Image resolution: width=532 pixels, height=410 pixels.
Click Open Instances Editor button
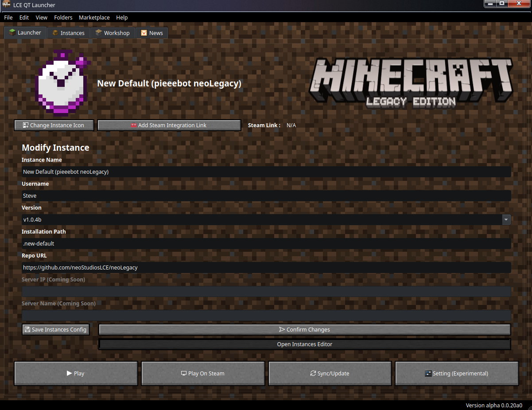(304, 344)
